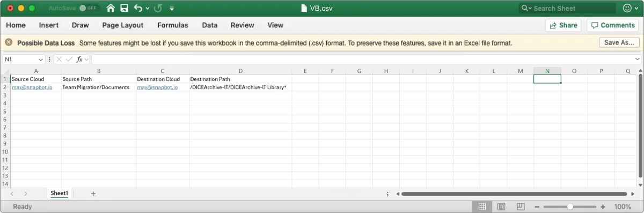Screen dimensions: 644x213
Task: Open the Name Box dropdown
Action: tap(41, 60)
